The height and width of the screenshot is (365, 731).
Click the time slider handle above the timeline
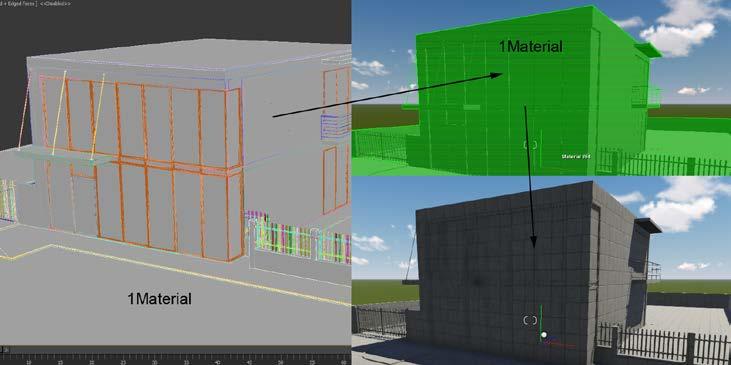pos(5,349)
